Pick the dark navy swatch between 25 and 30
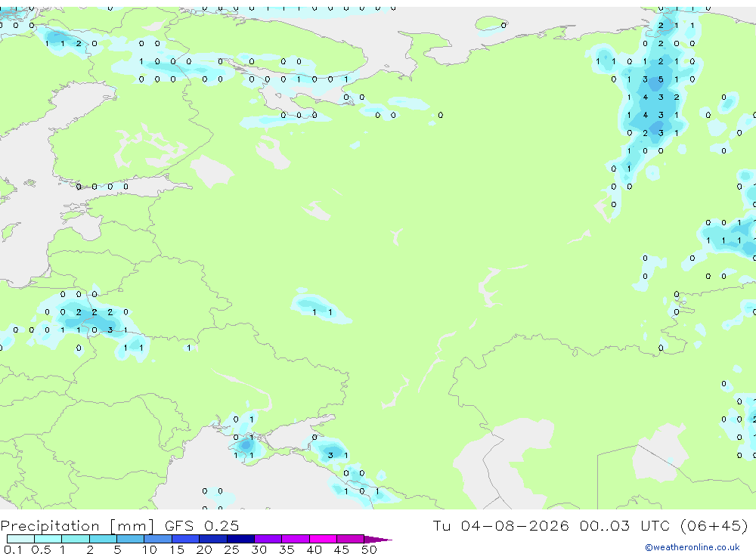756x554 pixels. (x=240, y=539)
